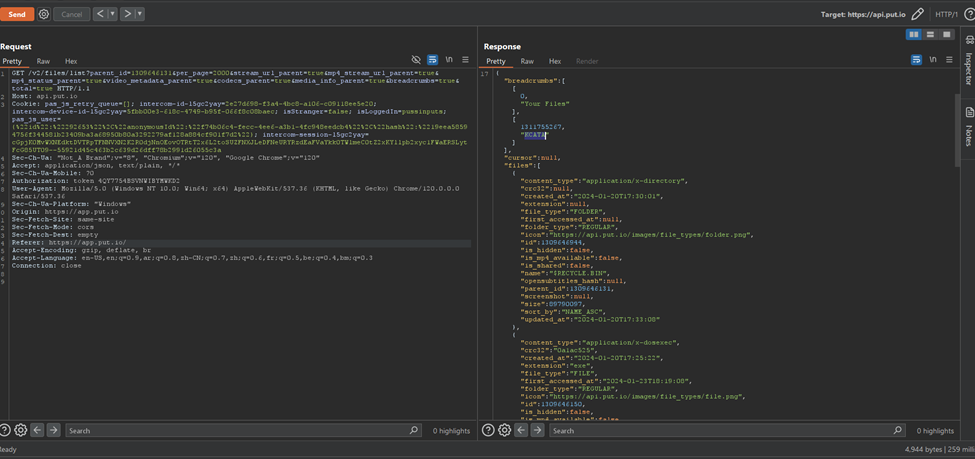Go to next match in response search
The width and height of the screenshot is (975, 459).
[537, 430]
